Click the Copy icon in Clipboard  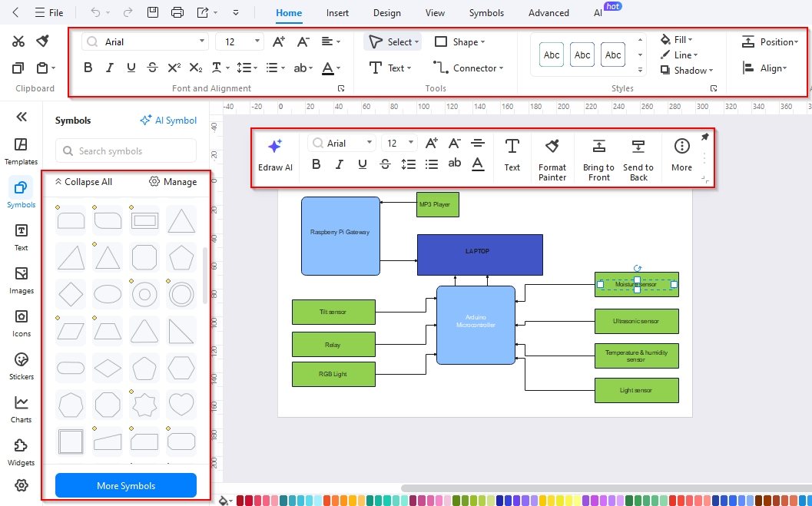pos(18,68)
